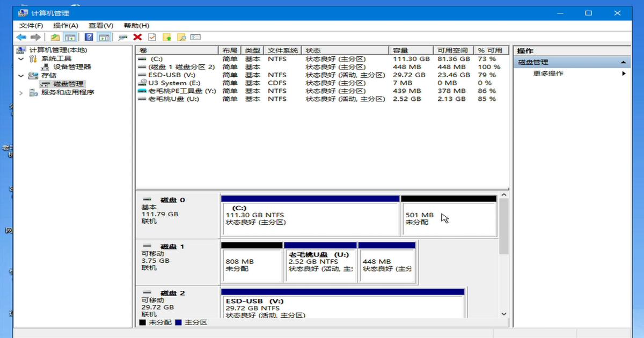Click the Help question-mark toolbar icon
The height and width of the screenshot is (338, 644).
click(89, 36)
